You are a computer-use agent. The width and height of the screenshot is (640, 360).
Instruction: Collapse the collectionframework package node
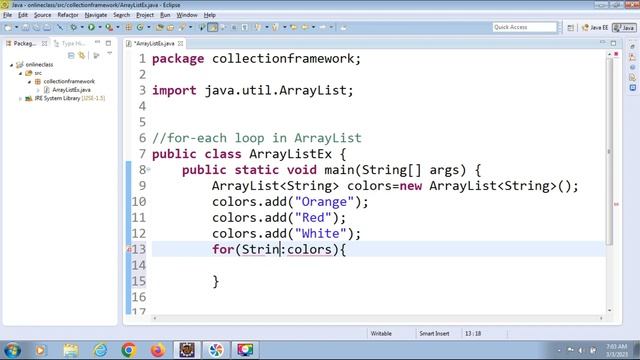29,82
